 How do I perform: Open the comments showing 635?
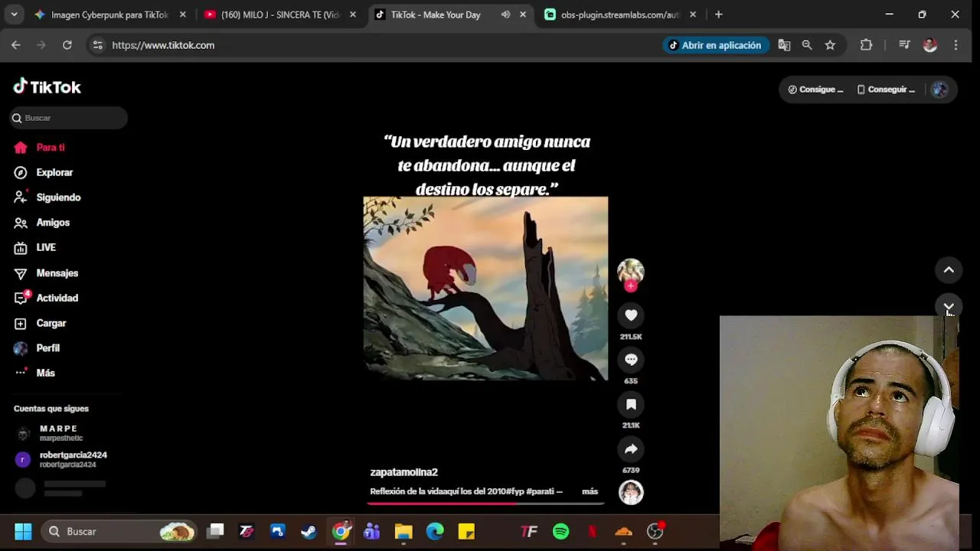click(631, 360)
